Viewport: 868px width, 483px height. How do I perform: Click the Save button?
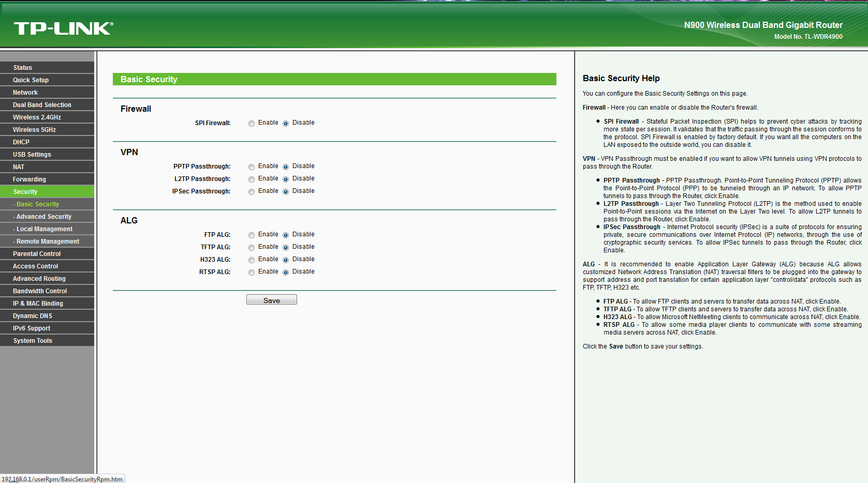[272, 300]
